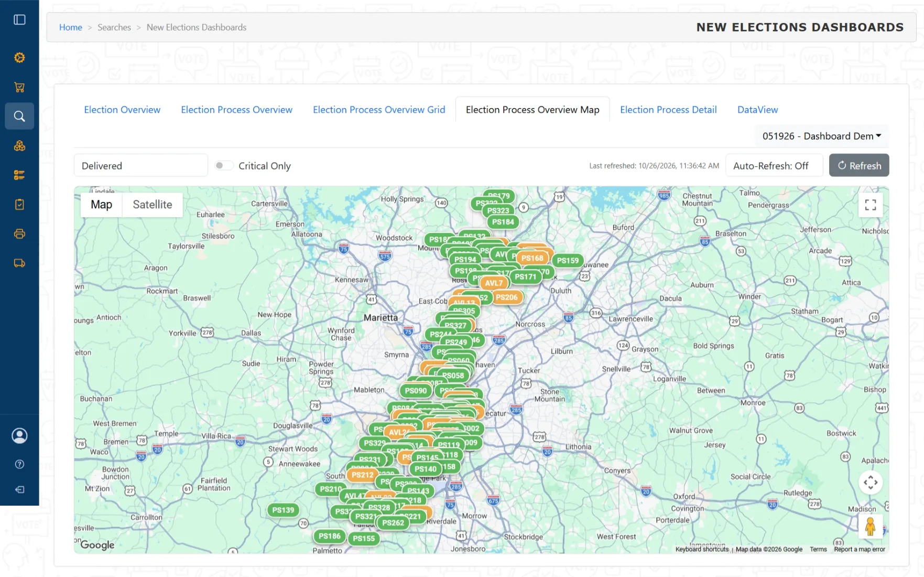
Task: Open the delivery truck icon in sidebar
Action: tap(19, 263)
